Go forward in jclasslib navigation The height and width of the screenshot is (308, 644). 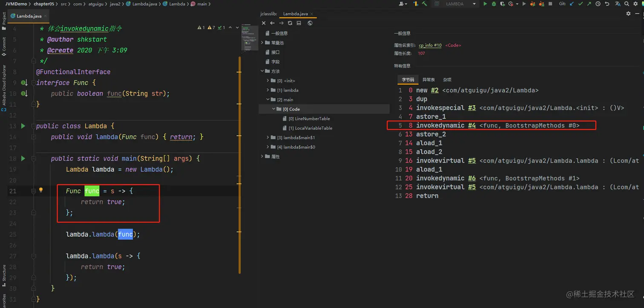pos(282,23)
